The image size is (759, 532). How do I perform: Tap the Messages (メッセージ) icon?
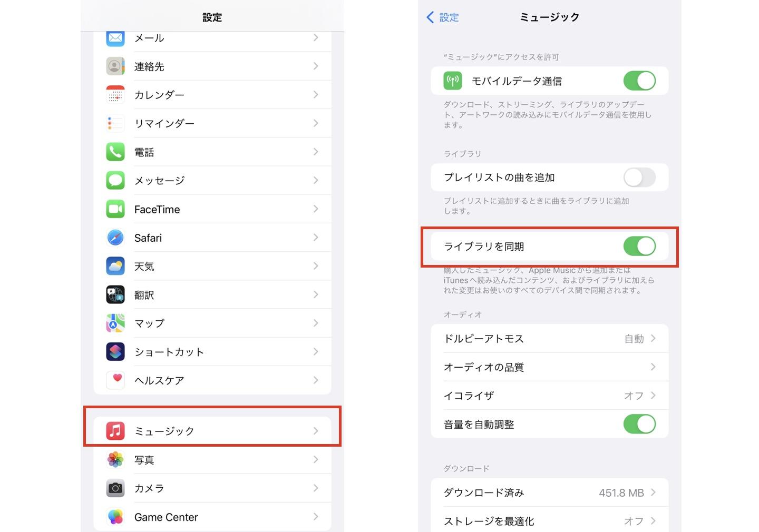pyautogui.click(x=115, y=180)
